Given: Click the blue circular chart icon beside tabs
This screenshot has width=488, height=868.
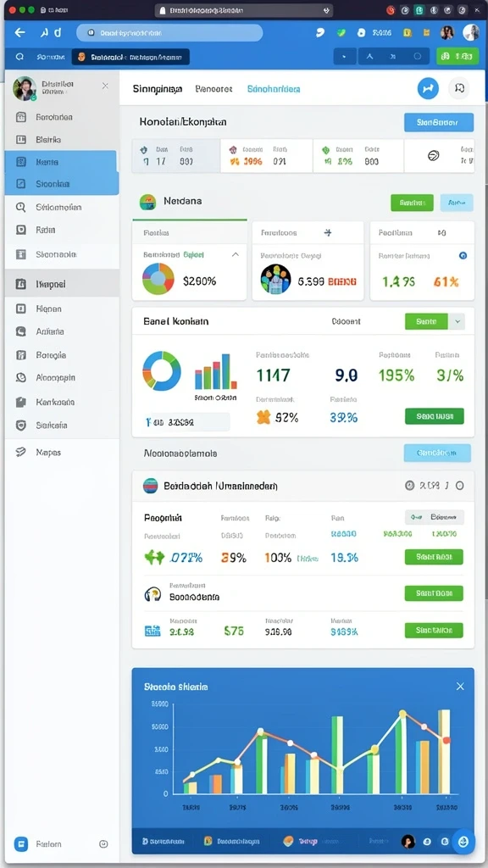Looking at the screenshot, I should pos(428,88).
